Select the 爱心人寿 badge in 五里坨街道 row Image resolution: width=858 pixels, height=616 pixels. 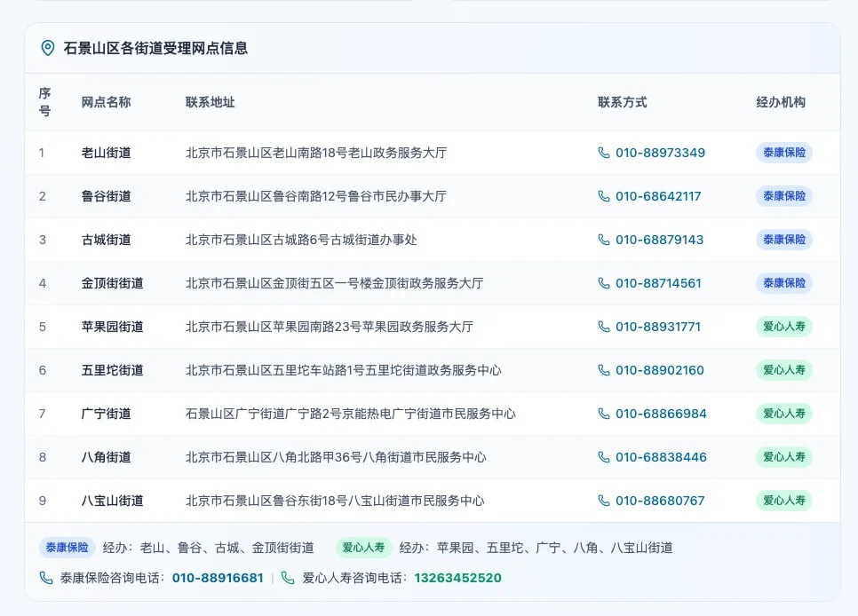point(783,370)
